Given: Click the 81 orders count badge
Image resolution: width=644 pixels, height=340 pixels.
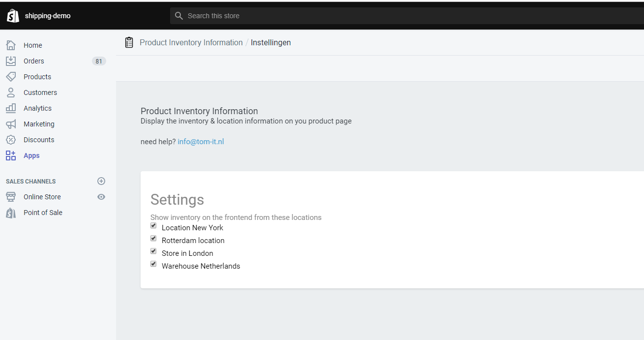Looking at the screenshot, I should coord(99,61).
